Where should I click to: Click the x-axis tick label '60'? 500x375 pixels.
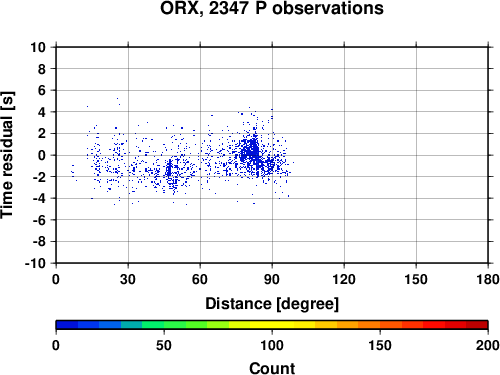tap(200, 279)
